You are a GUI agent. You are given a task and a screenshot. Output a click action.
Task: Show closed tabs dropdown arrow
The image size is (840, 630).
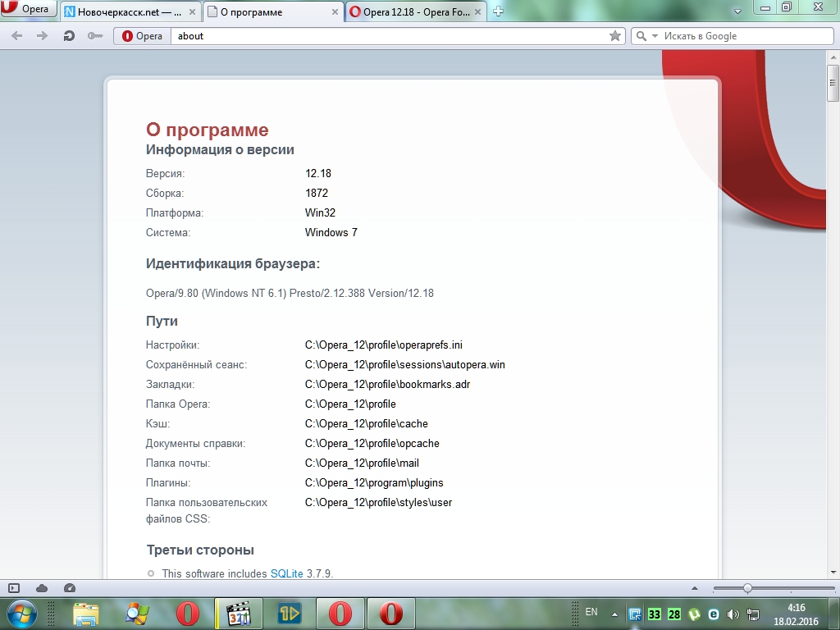click(x=737, y=11)
